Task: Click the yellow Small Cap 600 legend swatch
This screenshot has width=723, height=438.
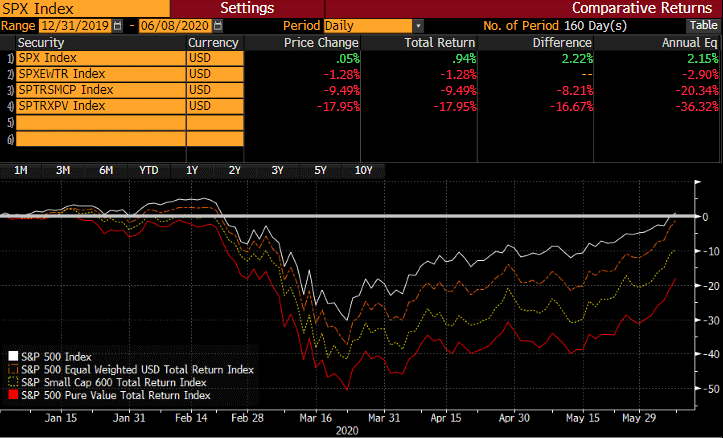Action: tap(13, 382)
